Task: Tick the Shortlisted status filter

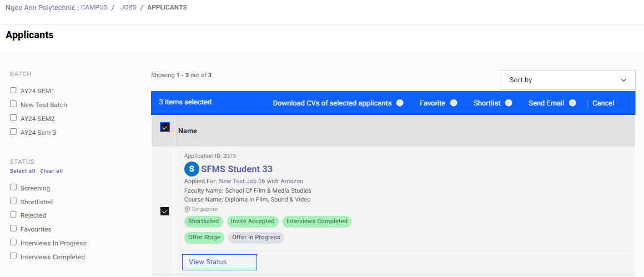Action: click(x=13, y=202)
